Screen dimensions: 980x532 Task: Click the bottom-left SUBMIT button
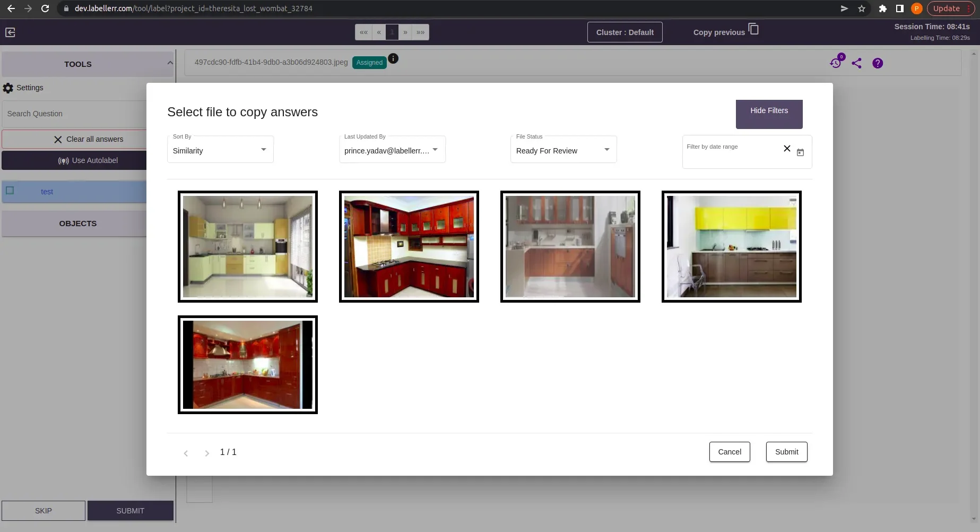tap(131, 511)
